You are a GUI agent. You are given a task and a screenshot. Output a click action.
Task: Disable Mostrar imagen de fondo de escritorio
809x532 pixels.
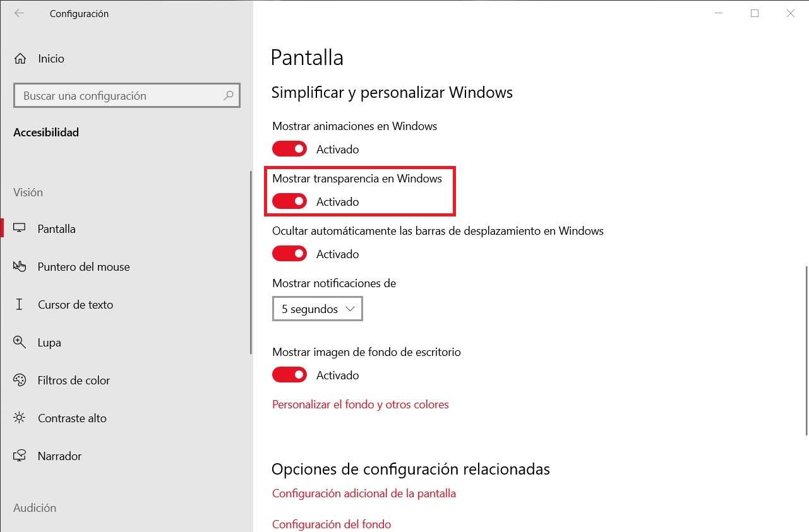(x=289, y=375)
